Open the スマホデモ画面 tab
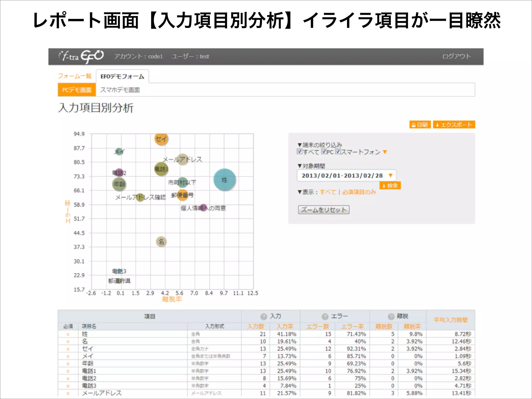 (x=120, y=90)
